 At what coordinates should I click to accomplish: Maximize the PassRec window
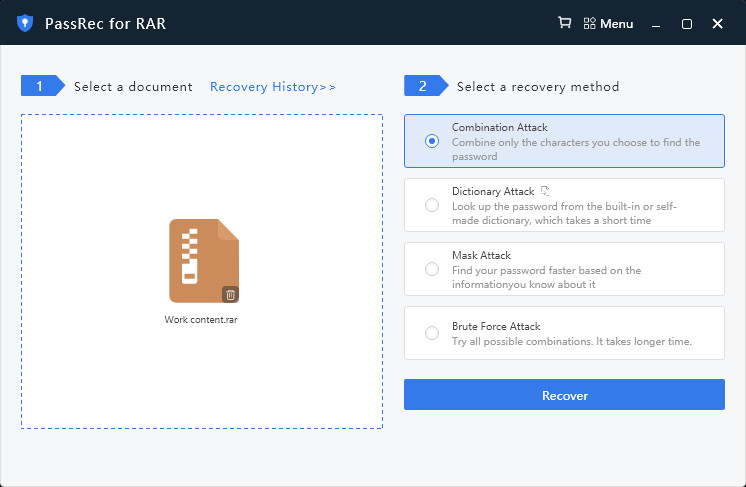687,24
